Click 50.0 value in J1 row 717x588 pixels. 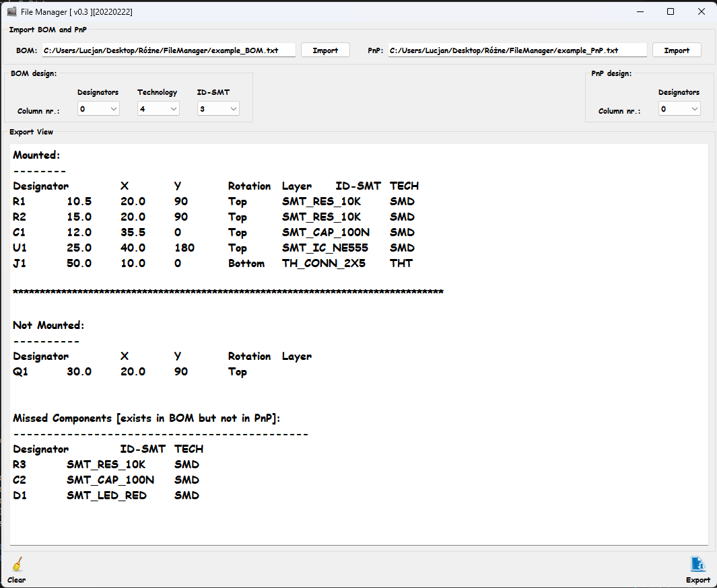tap(79, 264)
